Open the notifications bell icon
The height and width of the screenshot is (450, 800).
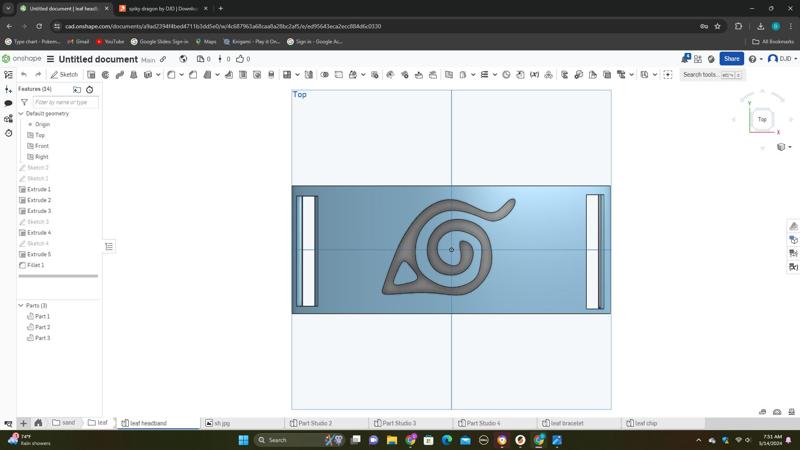(x=685, y=59)
